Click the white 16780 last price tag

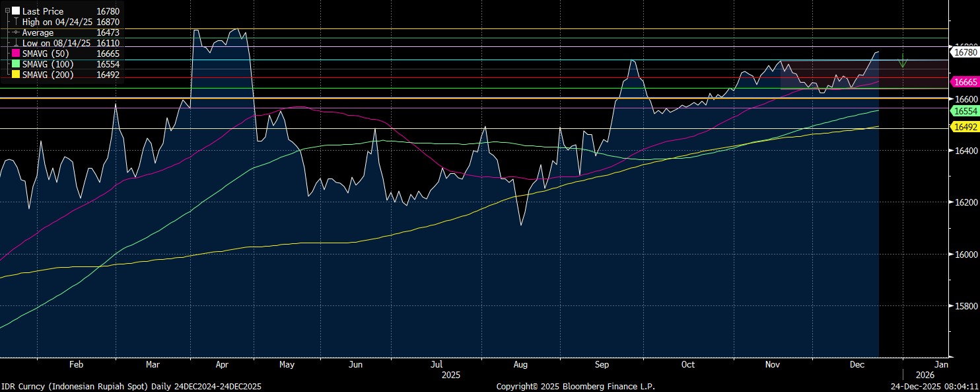964,51
